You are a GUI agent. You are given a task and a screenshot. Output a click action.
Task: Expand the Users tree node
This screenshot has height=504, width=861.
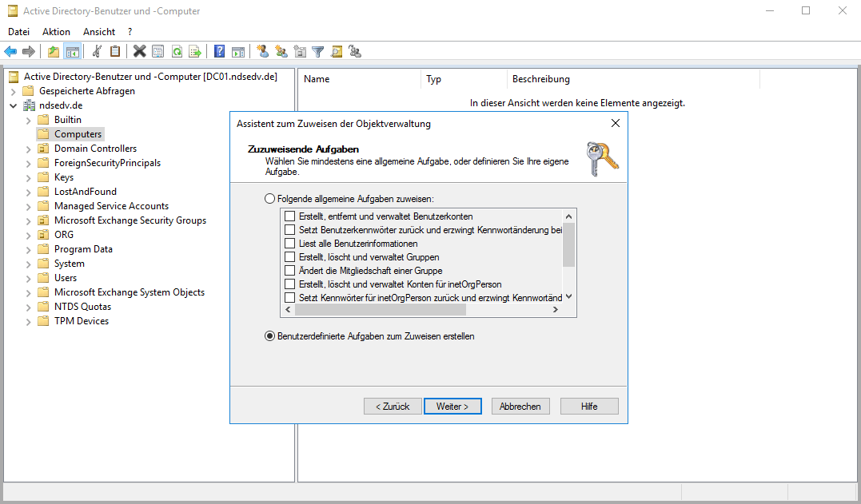pos(29,278)
